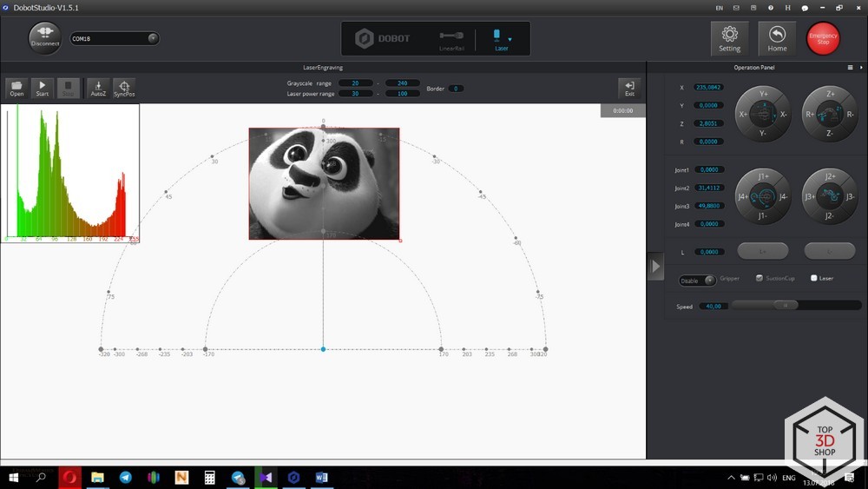
Task: Click the image resize handle corner
Action: coord(400,241)
